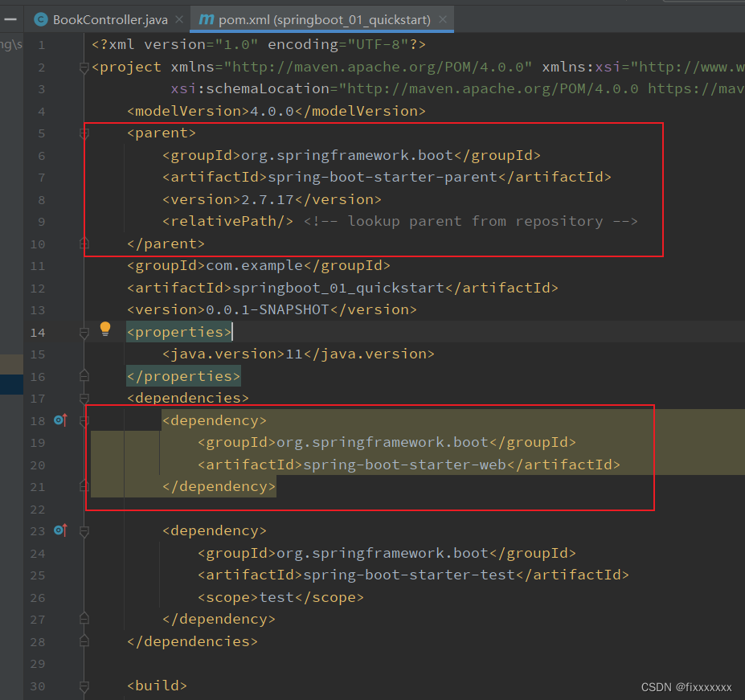
Task: Collapse the spring-boot-starter-test dependency block
Action: coord(84,530)
